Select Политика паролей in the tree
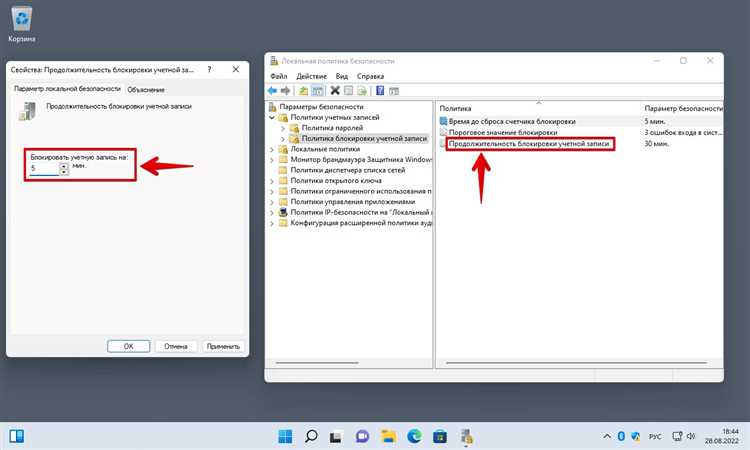The height and width of the screenshot is (450, 750). point(332,128)
